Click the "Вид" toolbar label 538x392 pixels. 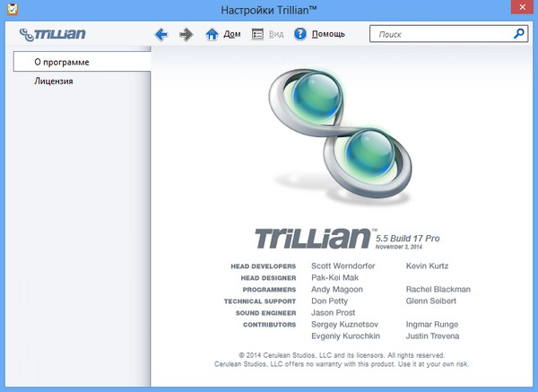[277, 35]
